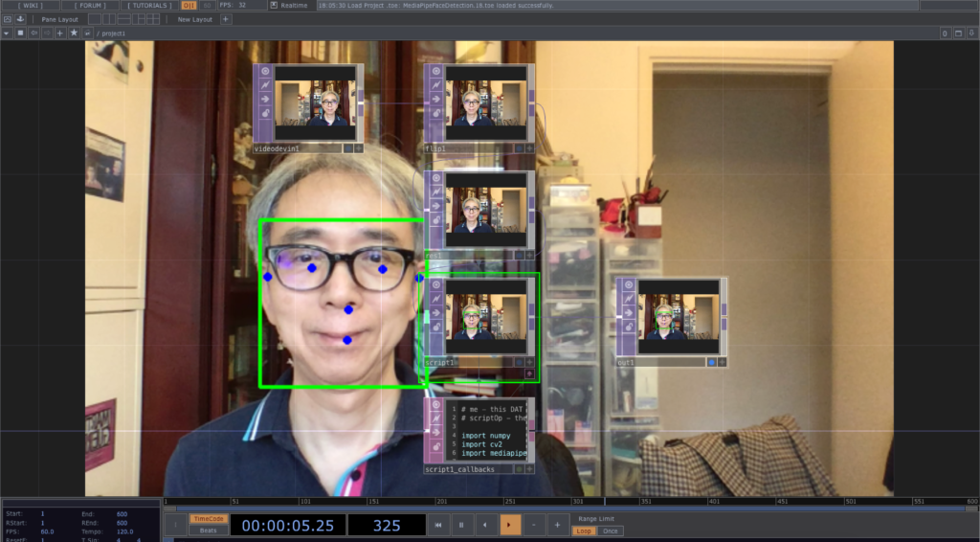
Task: Click the bypass icon on script1_callbacks DAT
Action: (x=435, y=418)
